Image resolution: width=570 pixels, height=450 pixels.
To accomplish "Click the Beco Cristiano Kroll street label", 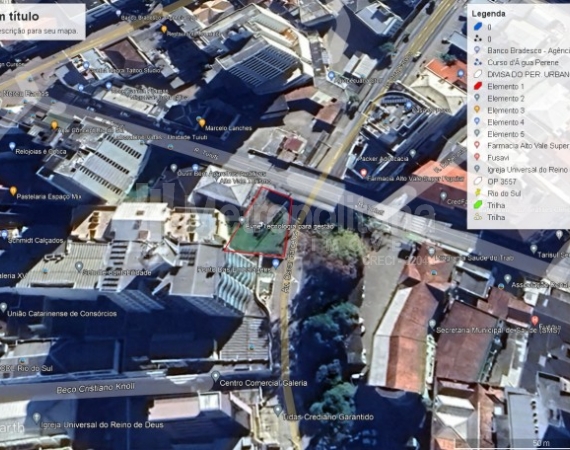I will pyautogui.click(x=96, y=389).
